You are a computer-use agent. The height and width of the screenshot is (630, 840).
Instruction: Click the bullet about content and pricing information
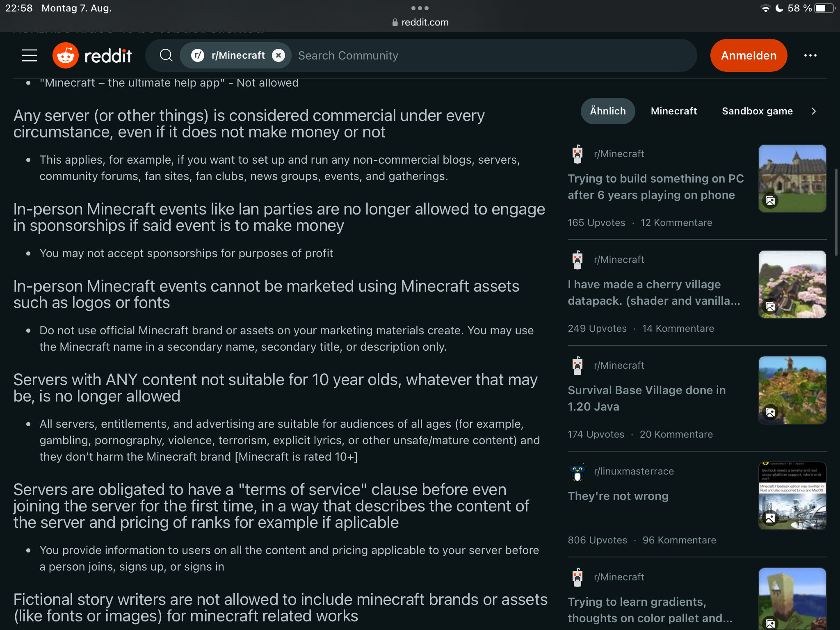tap(289, 559)
